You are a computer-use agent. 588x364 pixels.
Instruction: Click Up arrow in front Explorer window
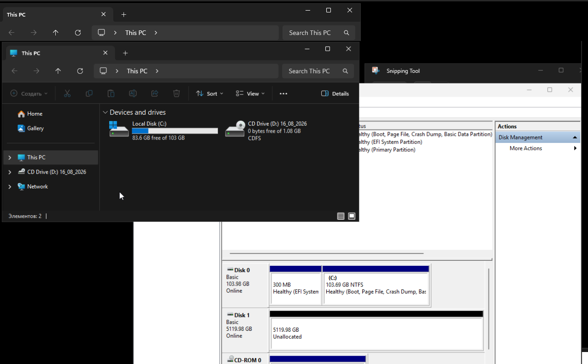[x=58, y=71]
